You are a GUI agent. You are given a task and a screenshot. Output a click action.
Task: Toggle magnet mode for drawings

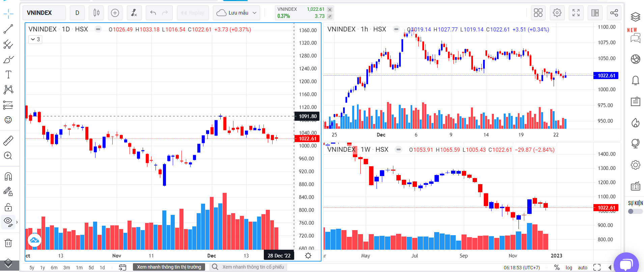click(8, 176)
